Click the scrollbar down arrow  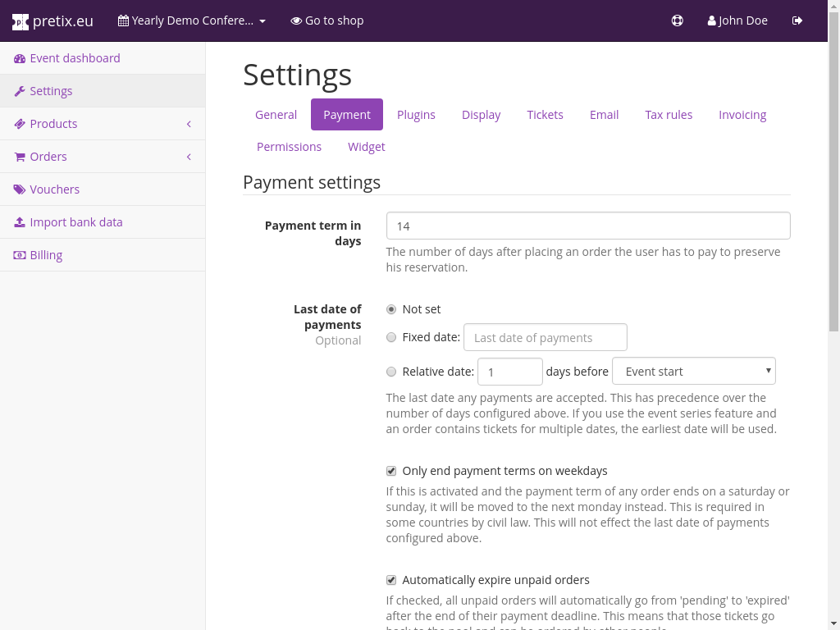tap(833, 624)
